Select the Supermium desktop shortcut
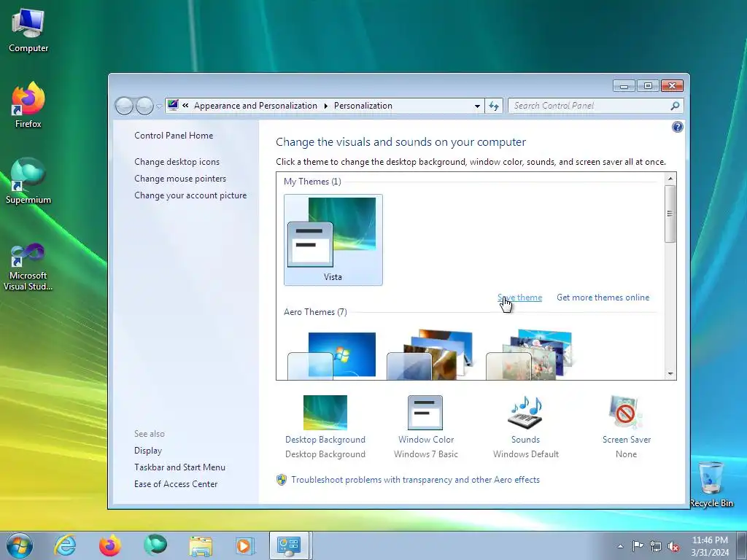This screenshot has height=560, width=747. point(28,181)
